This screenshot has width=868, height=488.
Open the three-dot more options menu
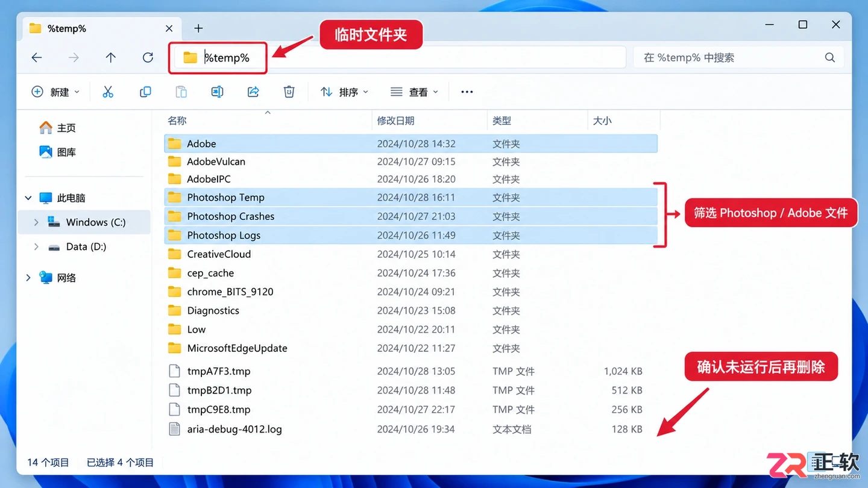point(467,92)
